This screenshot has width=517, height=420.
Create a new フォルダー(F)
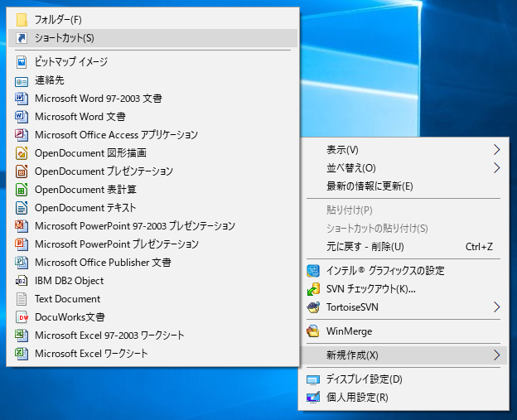[152, 20]
